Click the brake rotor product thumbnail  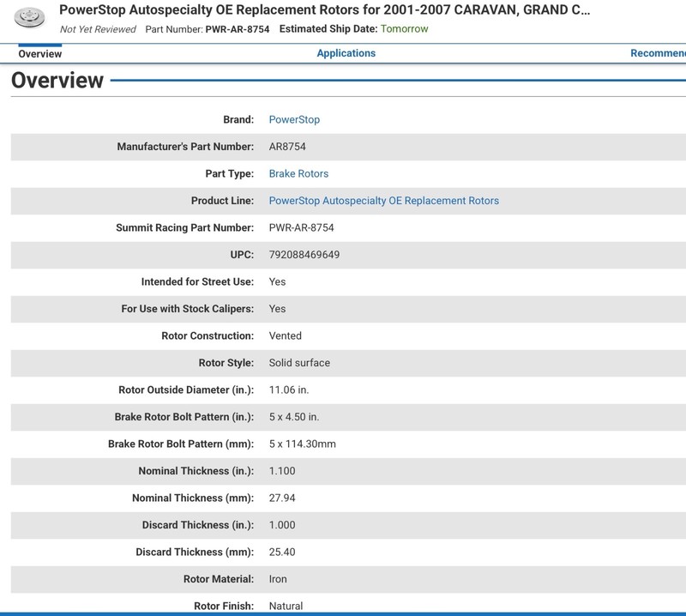tap(29, 17)
